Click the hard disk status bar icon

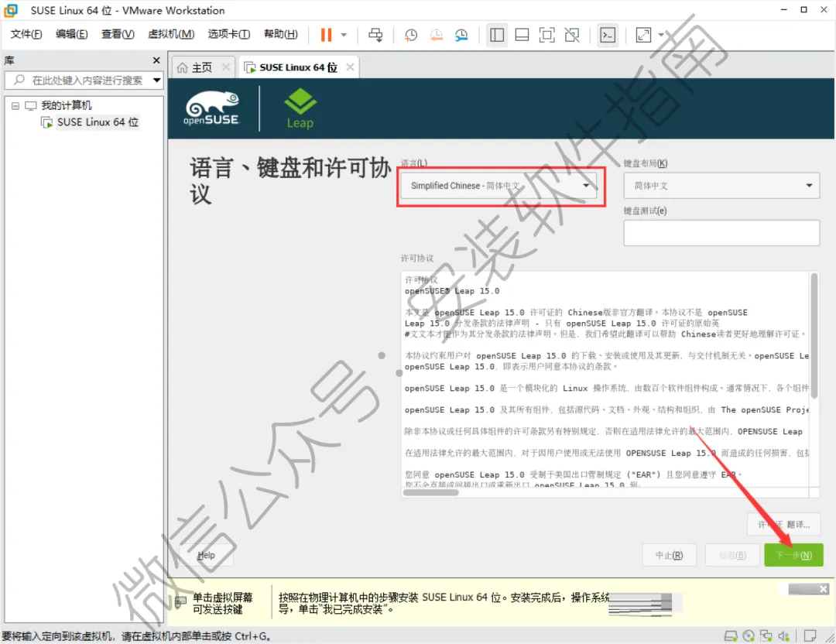coord(731,635)
